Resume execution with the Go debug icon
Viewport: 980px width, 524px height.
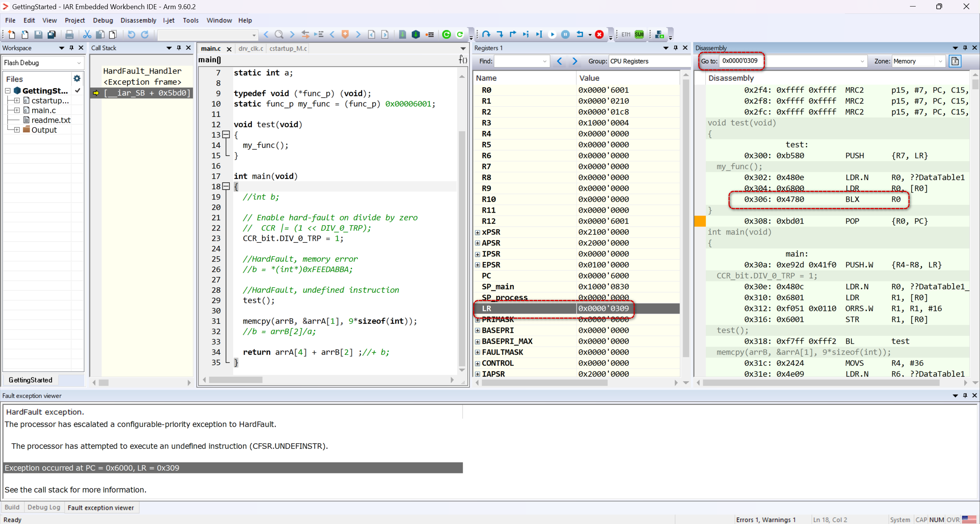pos(552,34)
